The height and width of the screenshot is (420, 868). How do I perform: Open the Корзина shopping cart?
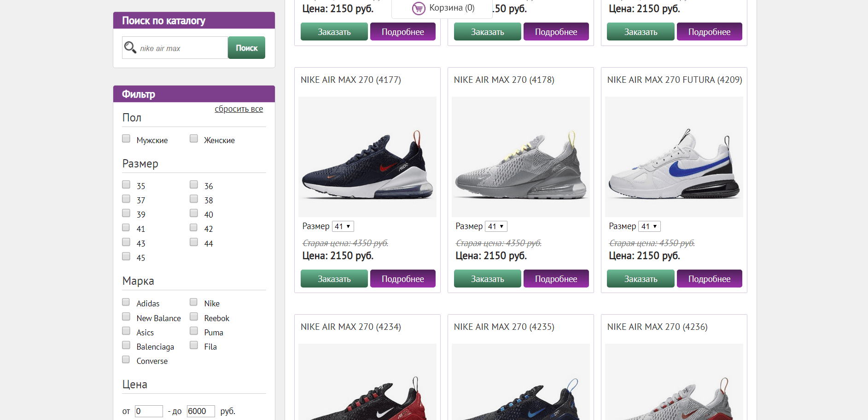point(441,7)
